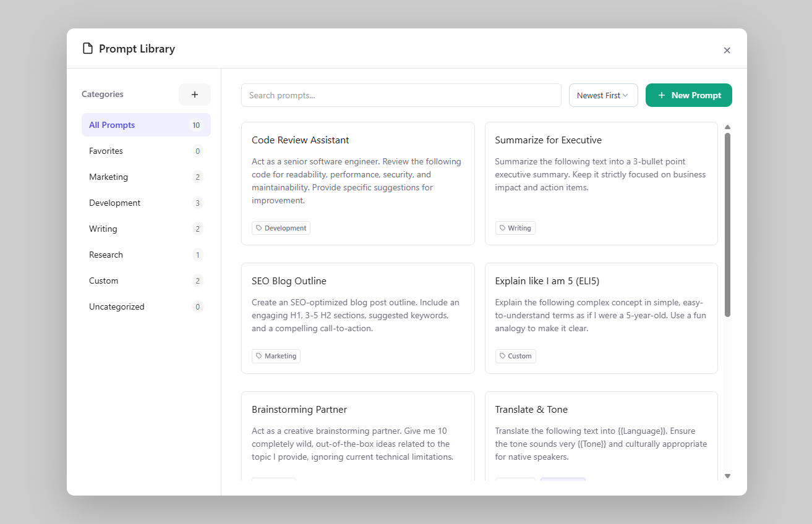Select the Development category in sidebar
This screenshot has width=812, height=524.
(x=146, y=203)
